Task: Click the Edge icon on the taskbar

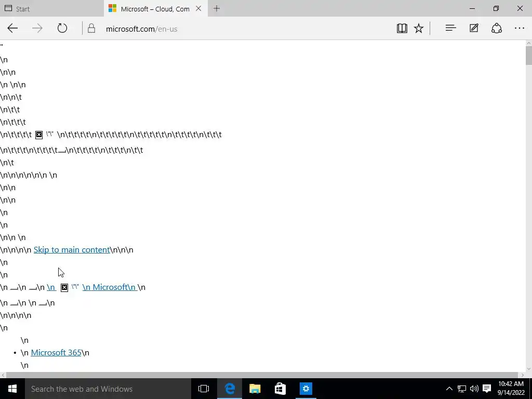Action: tap(229, 389)
